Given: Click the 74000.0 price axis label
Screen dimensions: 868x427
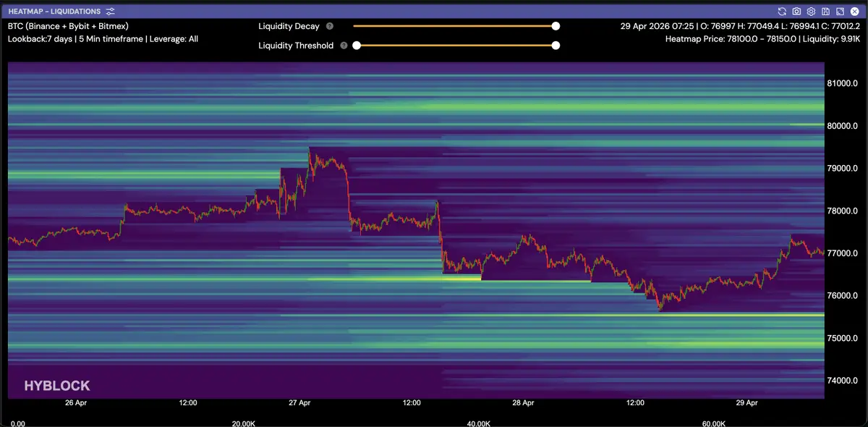Looking at the screenshot, I should tap(842, 381).
